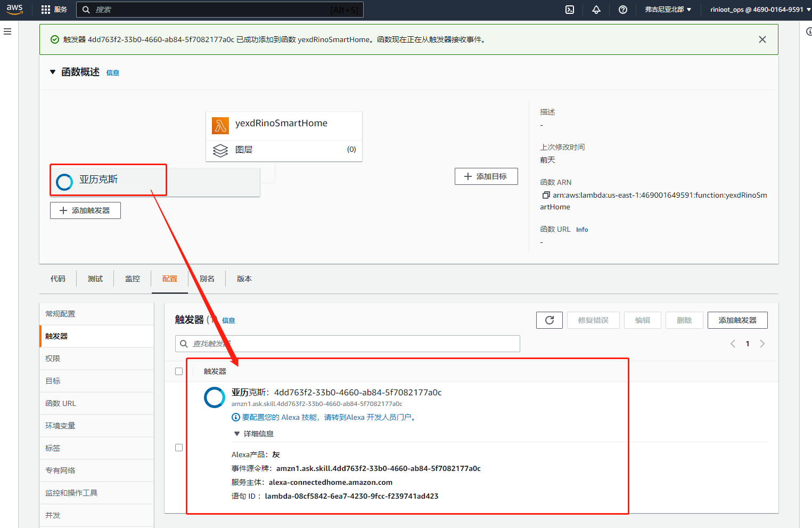Click the 删除 button in triggers panel

[684, 320]
